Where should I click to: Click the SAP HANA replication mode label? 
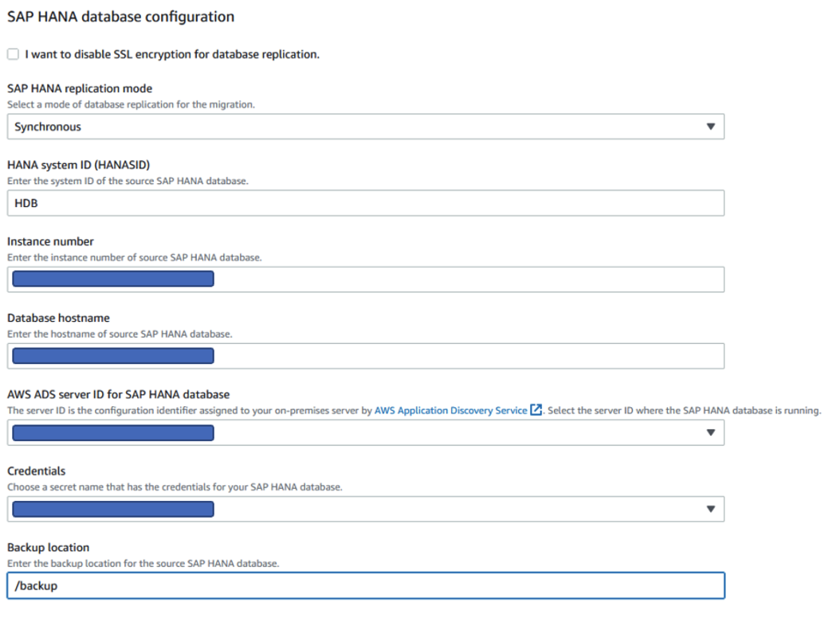click(80, 88)
